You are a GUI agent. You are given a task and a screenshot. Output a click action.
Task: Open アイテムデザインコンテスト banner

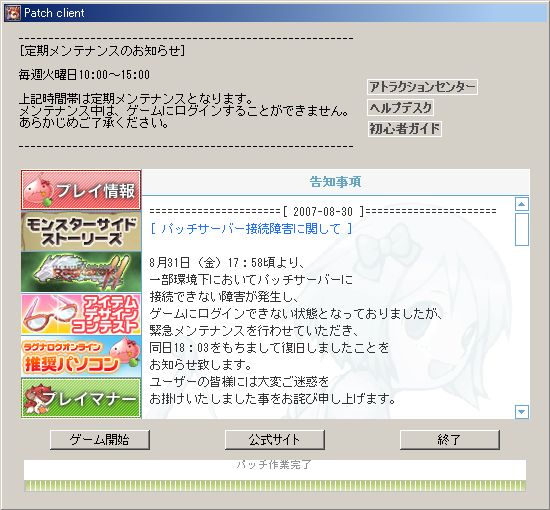point(81,314)
